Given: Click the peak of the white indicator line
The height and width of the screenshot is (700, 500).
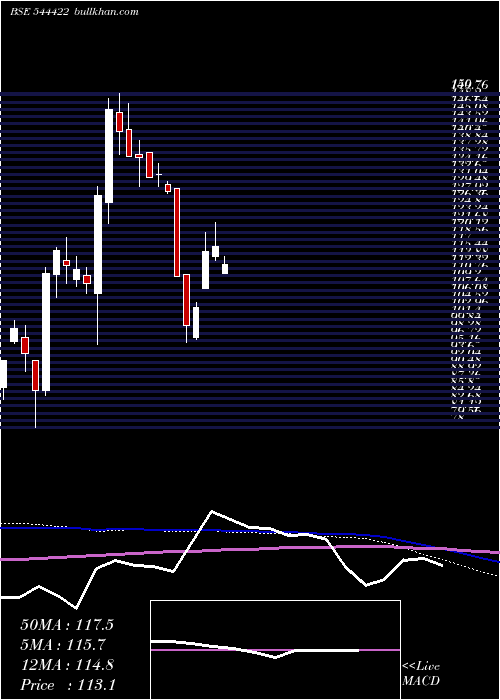Looking at the screenshot, I should [x=212, y=511].
